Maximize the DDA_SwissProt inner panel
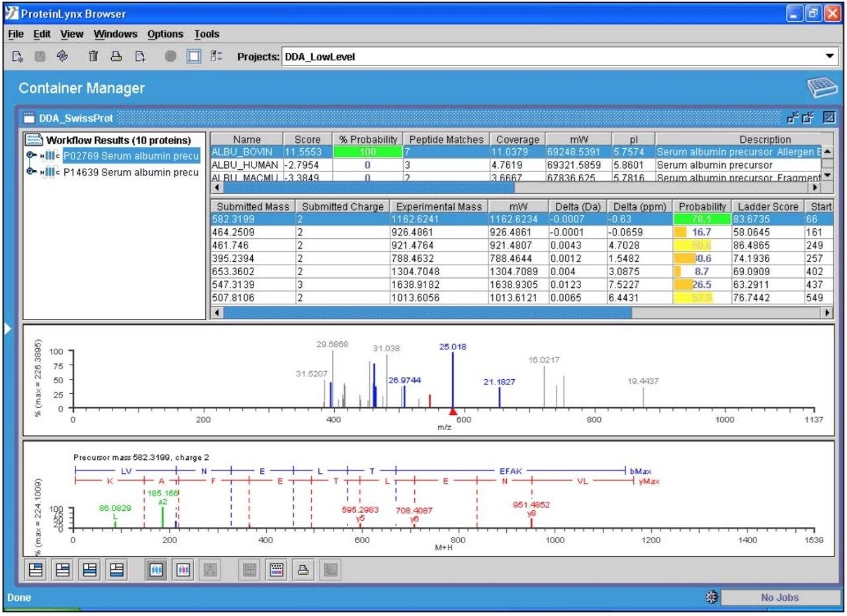847x616 pixels. pos(828,118)
